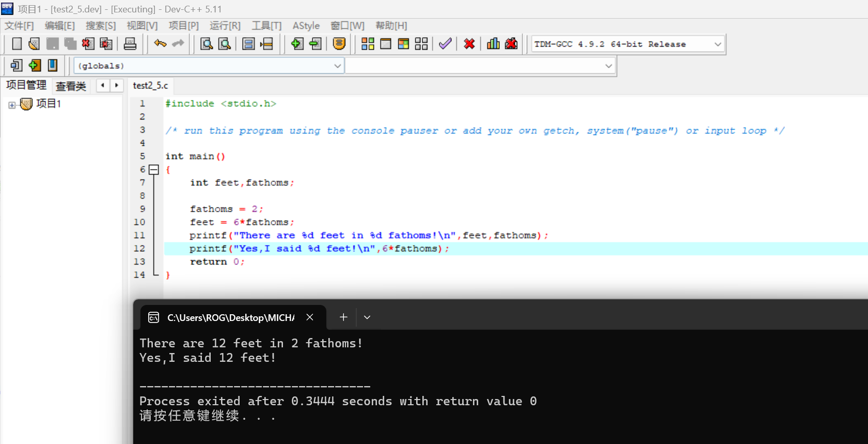Image resolution: width=868 pixels, height=444 pixels.
Task: Run the program with the window icon
Action: pyautogui.click(x=386, y=44)
